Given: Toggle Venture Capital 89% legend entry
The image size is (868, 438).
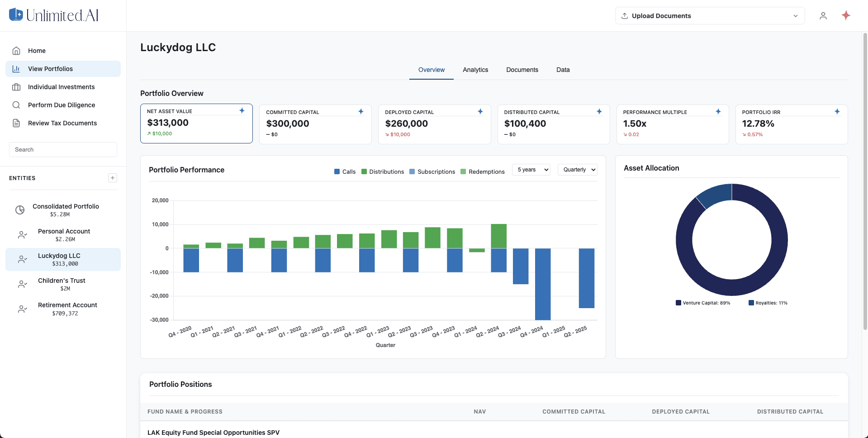Looking at the screenshot, I should click(x=703, y=303).
